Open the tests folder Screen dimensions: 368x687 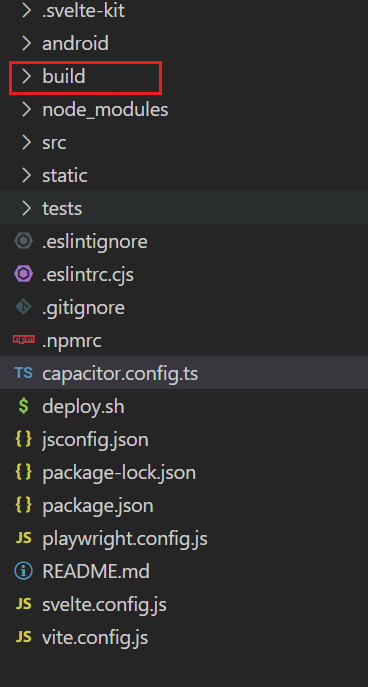[184, 208]
